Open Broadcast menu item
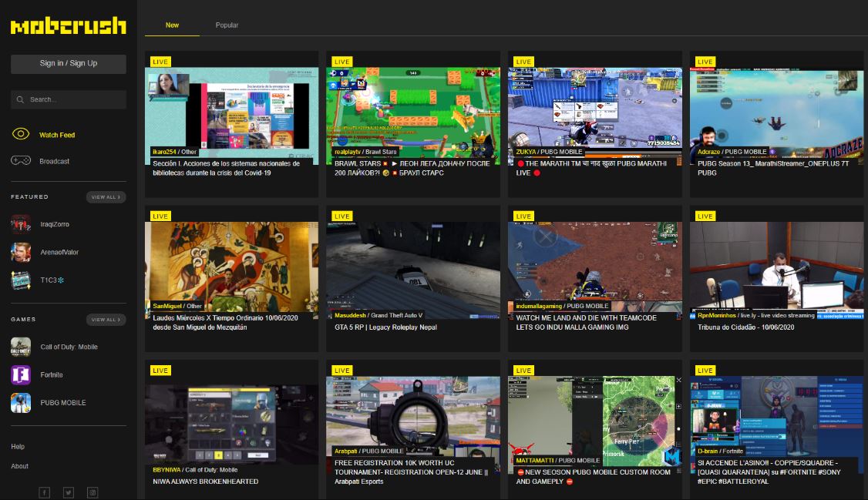 pyautogui.click(x=54, y=162)
